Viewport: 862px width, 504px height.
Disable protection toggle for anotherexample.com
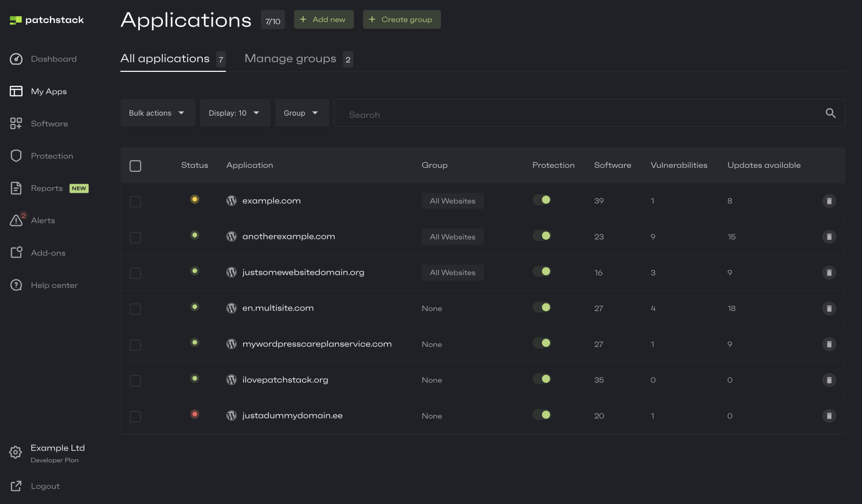pyautogui.click(x=542, y=236)
